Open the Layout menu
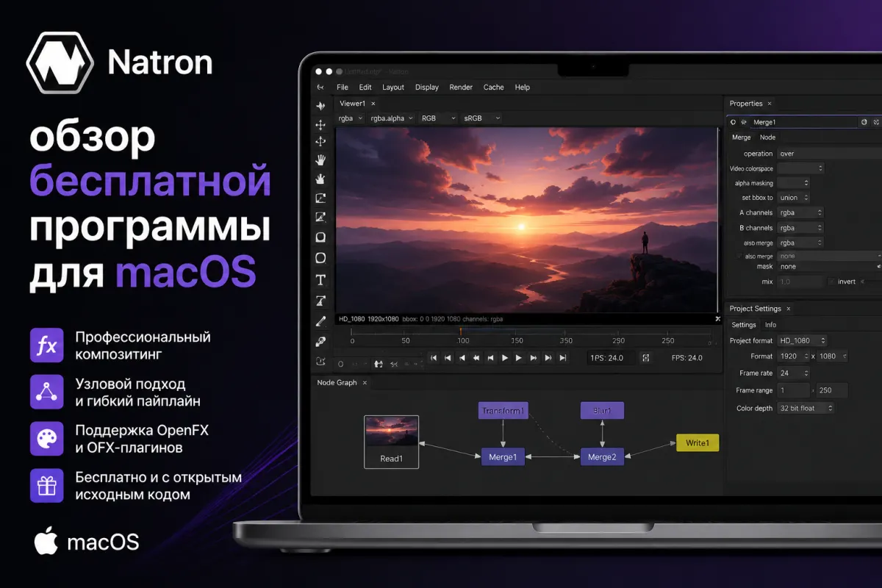 [x=393, y=87]
